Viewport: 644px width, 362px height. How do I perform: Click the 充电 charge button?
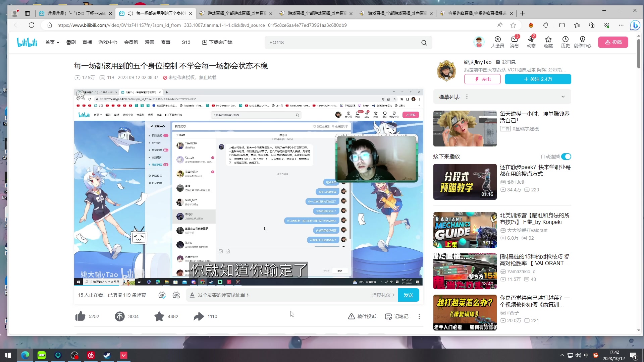(482, 79)
